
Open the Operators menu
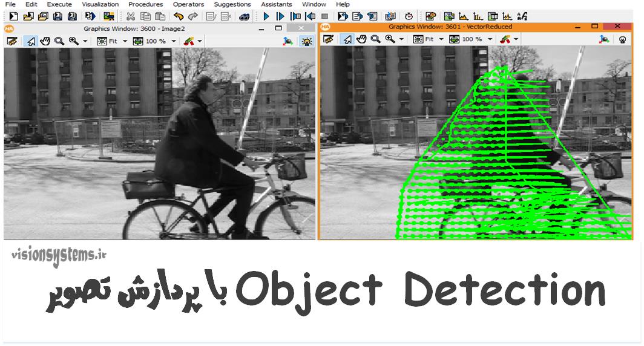(188, 4)
